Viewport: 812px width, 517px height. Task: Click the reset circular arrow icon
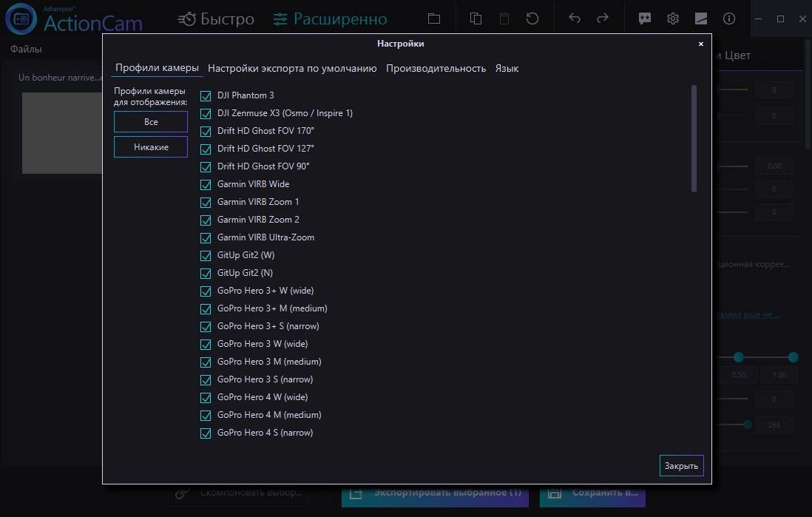tap(532, 18)
